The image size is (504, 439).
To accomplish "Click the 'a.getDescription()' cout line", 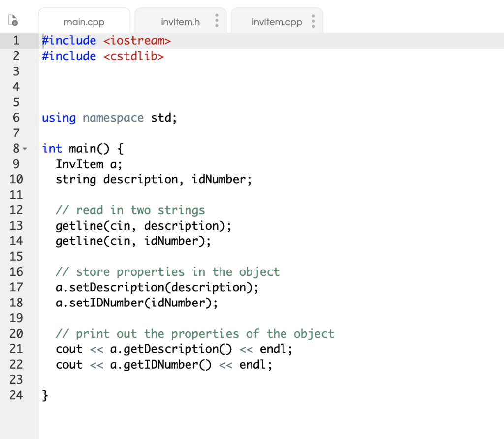I will tap(174, 349).
